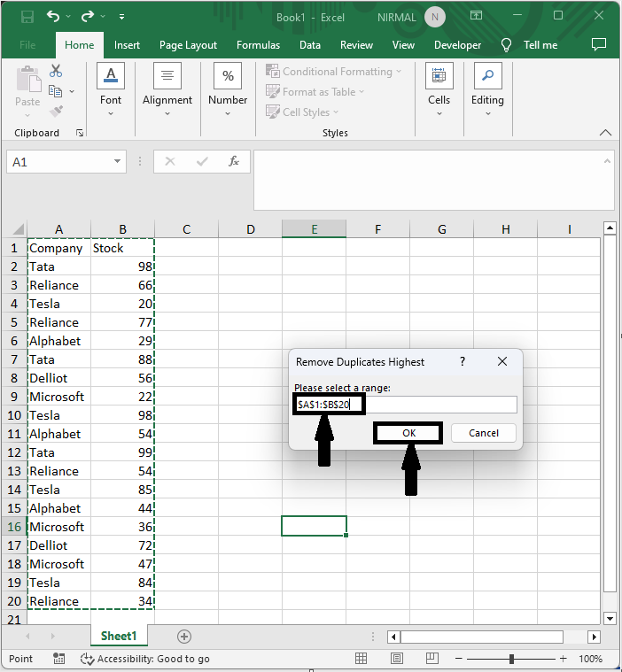Switch to the View tab
The image size is (622, 672).
pyautogui.click(x=403, y=45)
